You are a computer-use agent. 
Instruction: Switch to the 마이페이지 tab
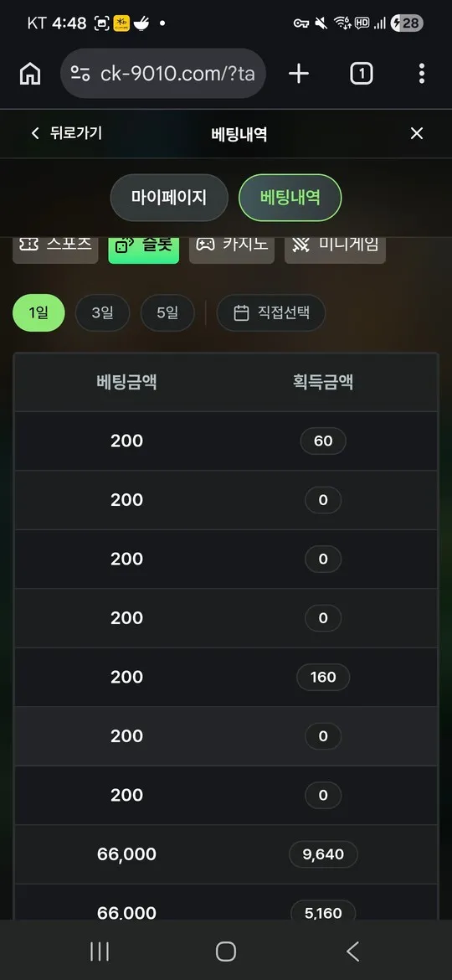[x=169, y=198]
